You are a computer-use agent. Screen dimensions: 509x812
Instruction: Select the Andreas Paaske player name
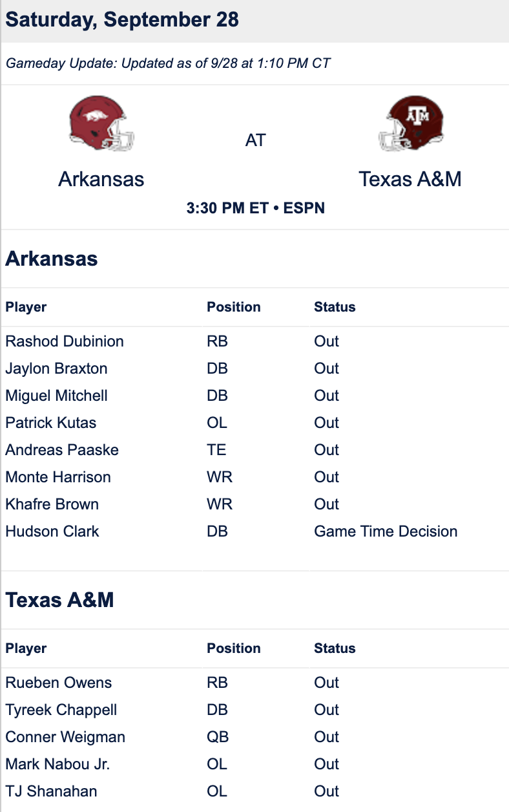tap(62, 450)
